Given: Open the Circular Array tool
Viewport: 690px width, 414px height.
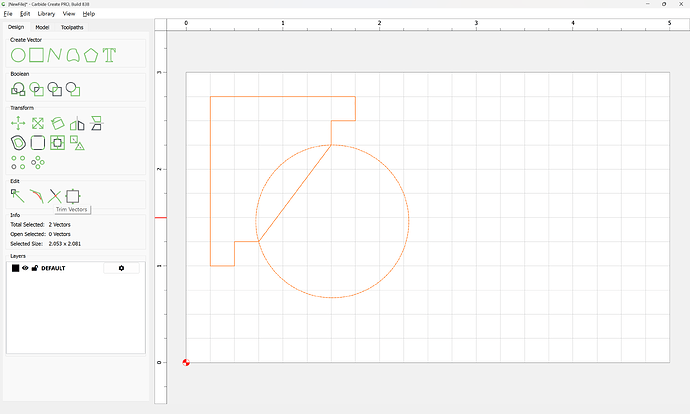Looking at the screenshot, I should click(38, 162).
